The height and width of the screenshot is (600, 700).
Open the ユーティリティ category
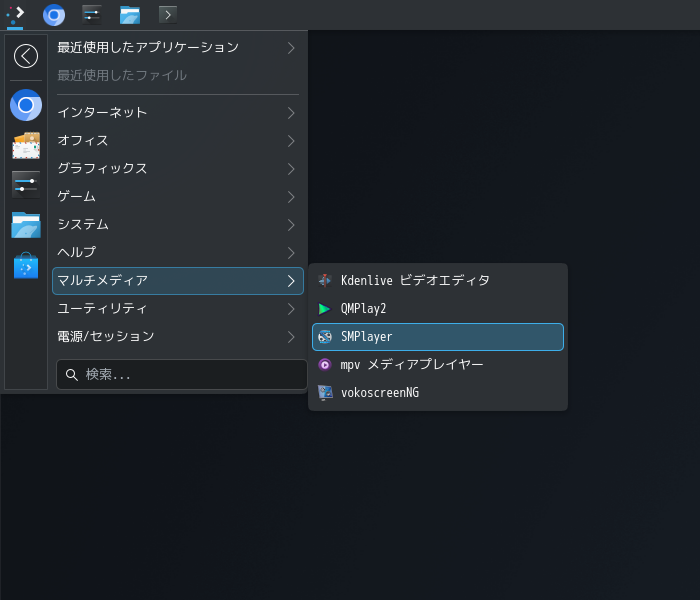(x=102, y=309)
